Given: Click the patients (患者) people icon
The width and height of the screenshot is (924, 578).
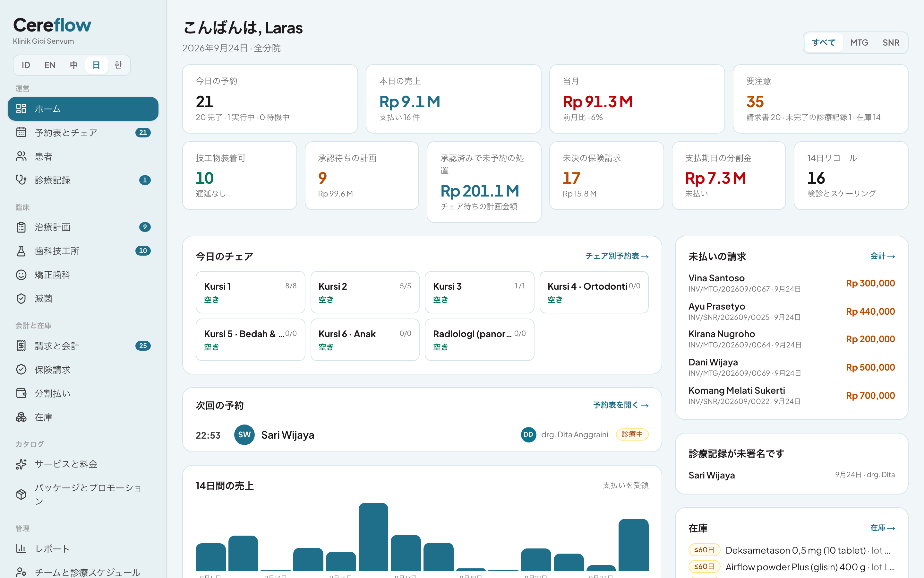Looking at the screenshot, I should (x=21, y=156).
